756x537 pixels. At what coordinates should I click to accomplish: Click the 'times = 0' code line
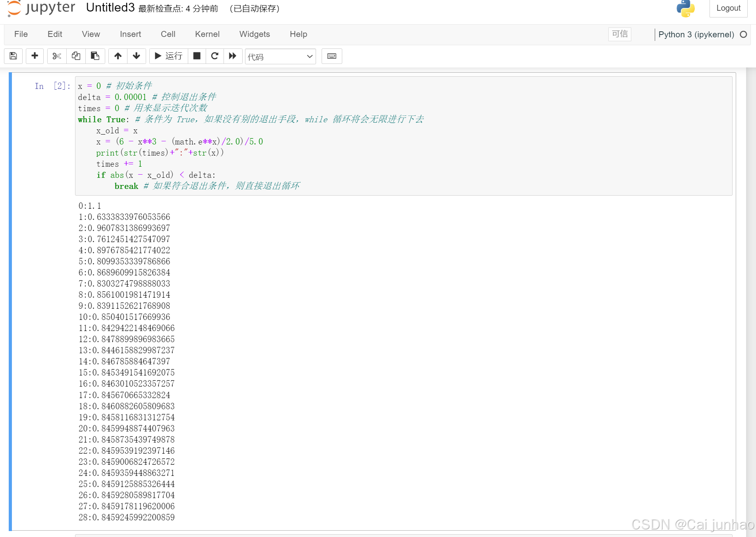coord(143,108)
